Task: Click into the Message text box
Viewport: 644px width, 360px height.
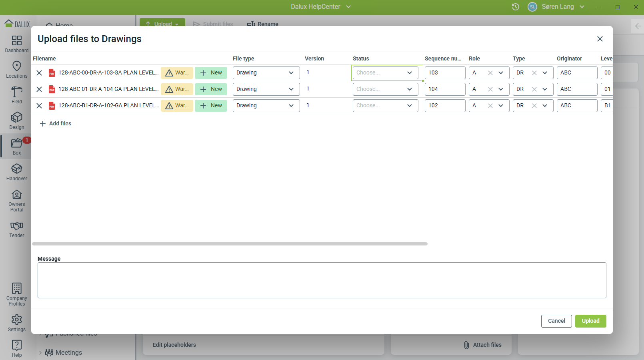Action: pyautogui.click(x=322, y=280)
